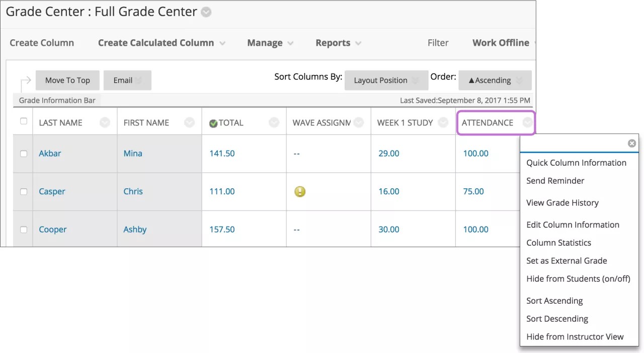This screenshot has height=353, width=644.
Task: Close the Attendance context menu with the X icon
Action: click(631, 143)
